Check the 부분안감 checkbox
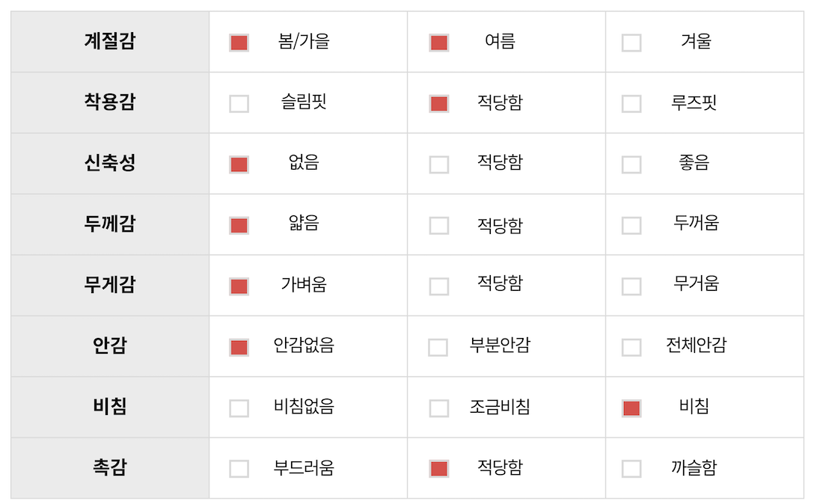The height and width of the screenshot is (504, 814). [438, 347]
